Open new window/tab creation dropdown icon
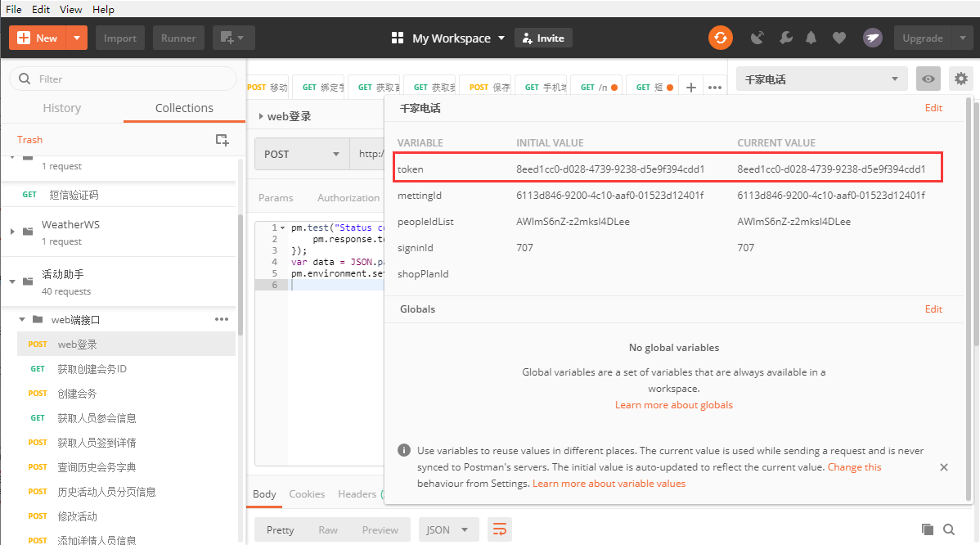This screenshot has height=545, width=980. click(233, 38)
